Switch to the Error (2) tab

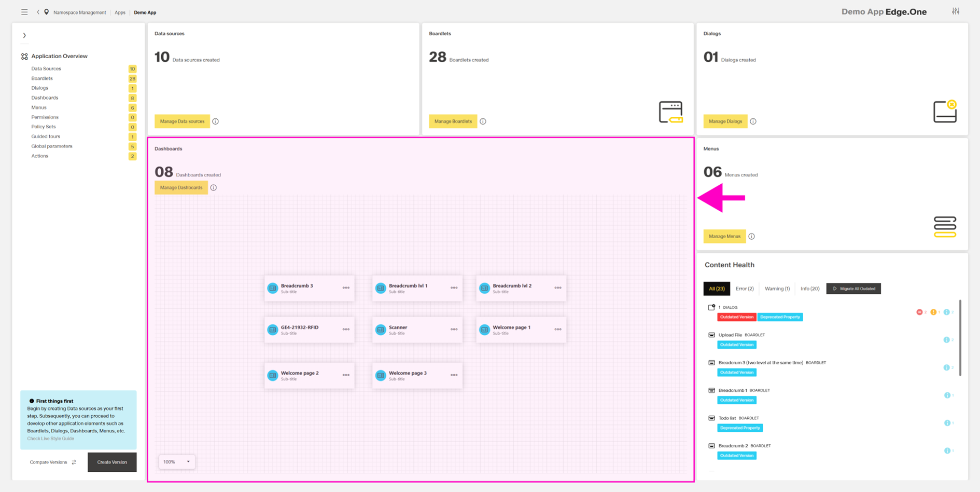(x=745, y=289)
